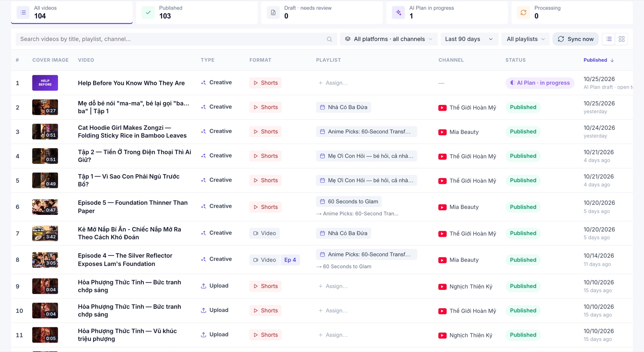644x352 pixels.
Task: Click the 60 Seconds to Glam playlist chip in row 6
Action: coord(349,202)
